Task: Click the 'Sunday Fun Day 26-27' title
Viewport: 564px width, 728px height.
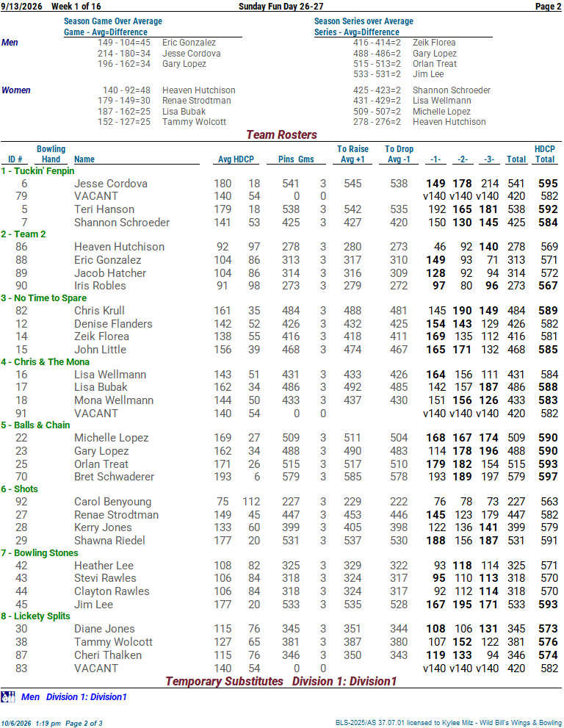Action: (x=281, y=6)
